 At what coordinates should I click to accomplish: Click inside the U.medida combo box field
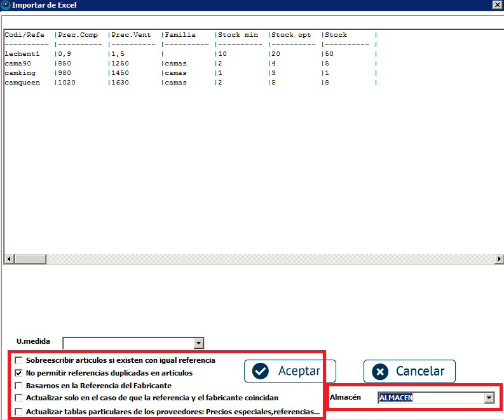click(128, 343)
